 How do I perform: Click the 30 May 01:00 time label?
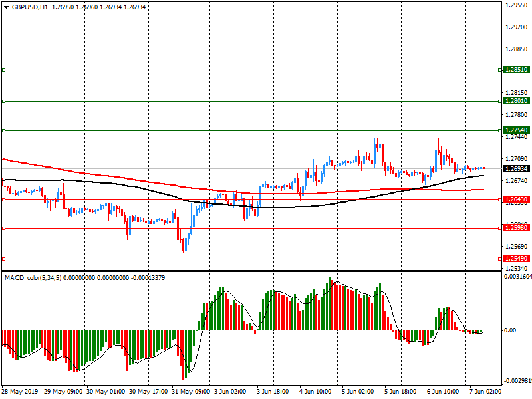(x=106, y=392)
